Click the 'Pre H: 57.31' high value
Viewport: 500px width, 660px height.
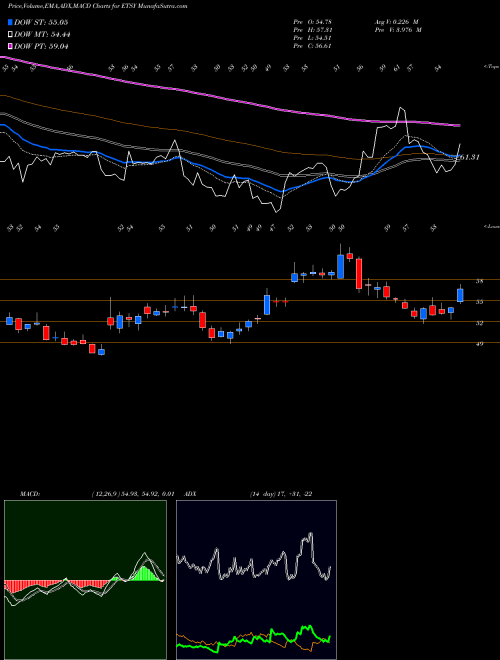coord(312,30)
